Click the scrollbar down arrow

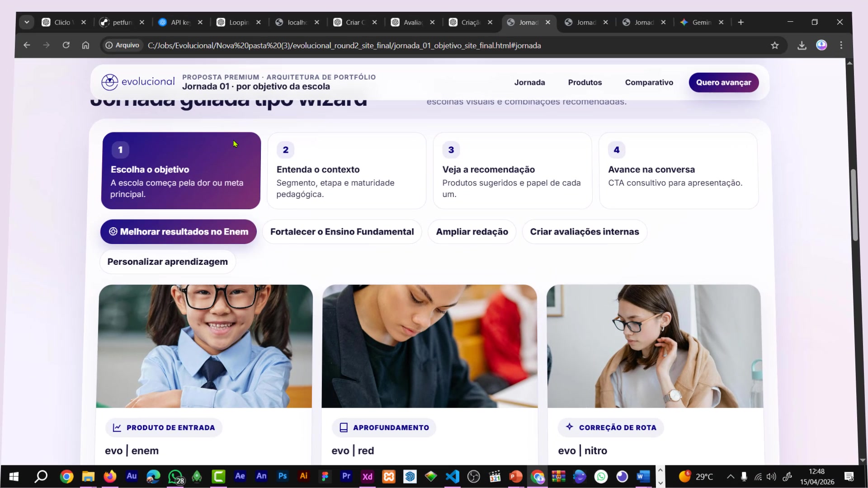[862, 460]
